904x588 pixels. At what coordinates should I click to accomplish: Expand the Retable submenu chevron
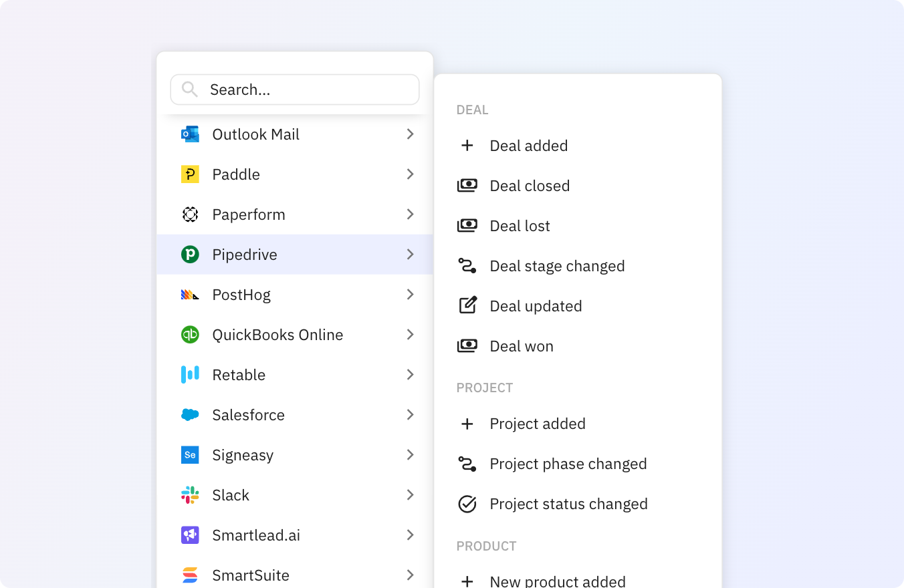tap(410, 375)
